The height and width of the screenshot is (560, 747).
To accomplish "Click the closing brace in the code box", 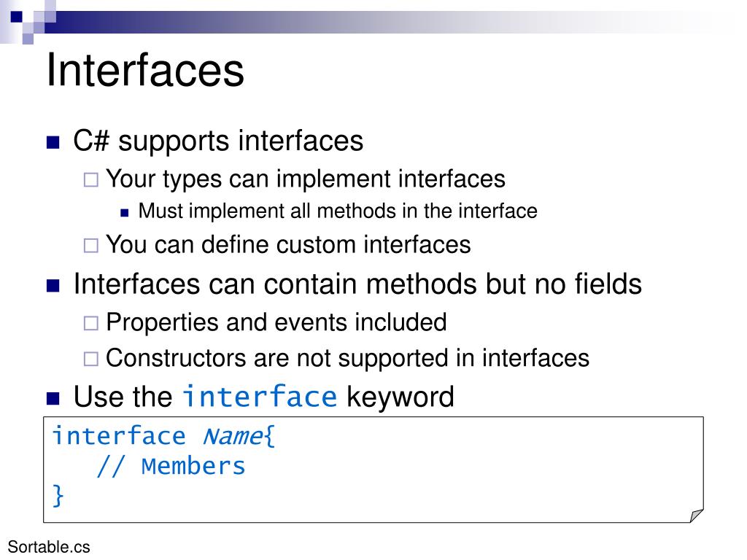I will (x=58, y=496).
